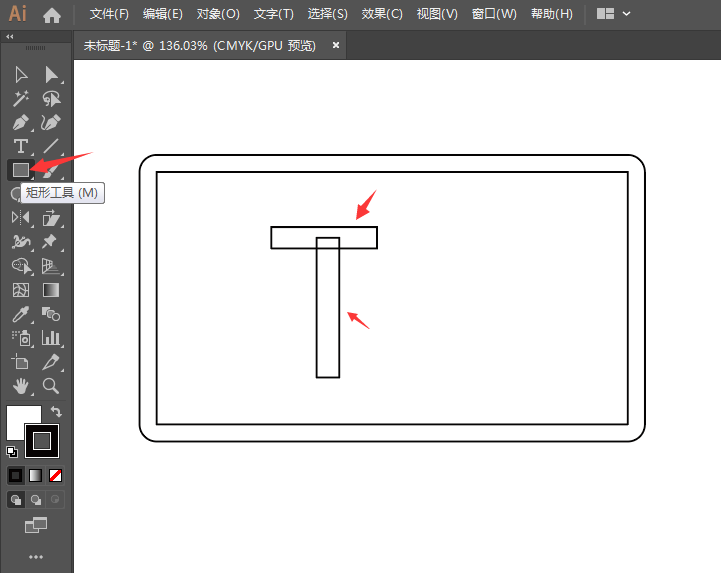Choose the Width/Warp tool
Viewport: 721px width, 573px height.
[x=21, y=241]
